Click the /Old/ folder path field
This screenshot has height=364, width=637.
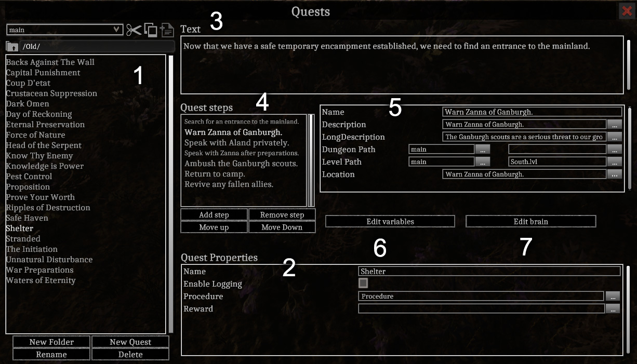point(97,47)
